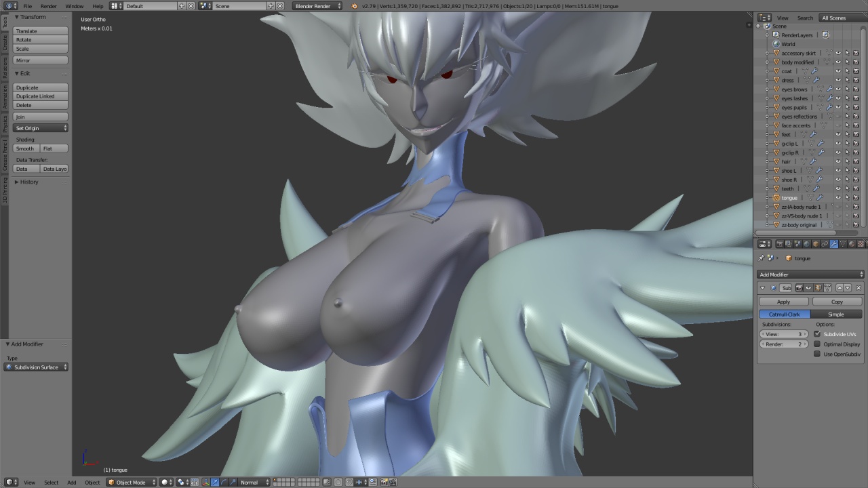868x488 pixels.
Task: Open the Object properties cube tab
Action: (816, 244)
